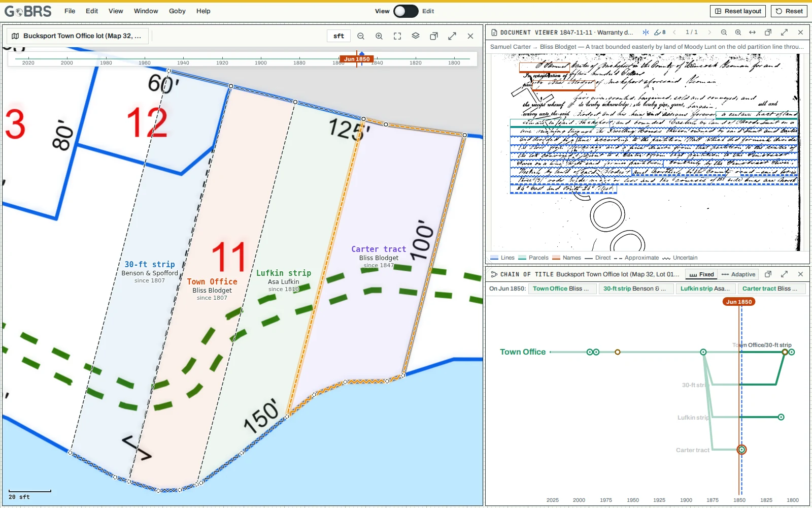The height and width of the screenshot is (508, 812).
Task: Open the Edit menu
Action: coord(92,11)
